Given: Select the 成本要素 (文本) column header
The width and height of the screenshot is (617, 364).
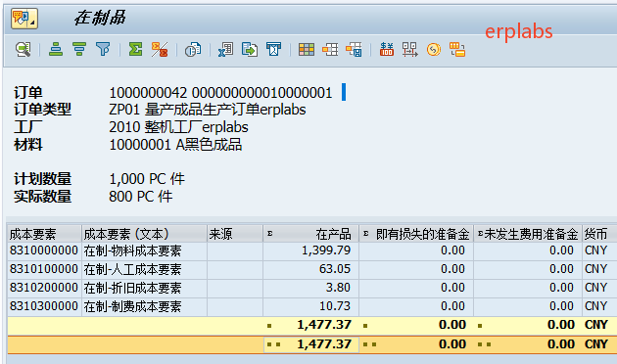Looking at the screenshot, I should click(x=144, y=234).
